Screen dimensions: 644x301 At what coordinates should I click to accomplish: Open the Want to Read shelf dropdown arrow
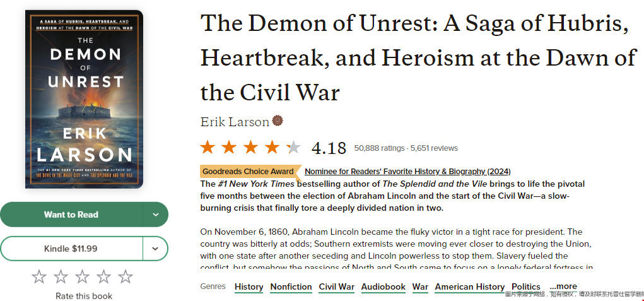(156, 215)
